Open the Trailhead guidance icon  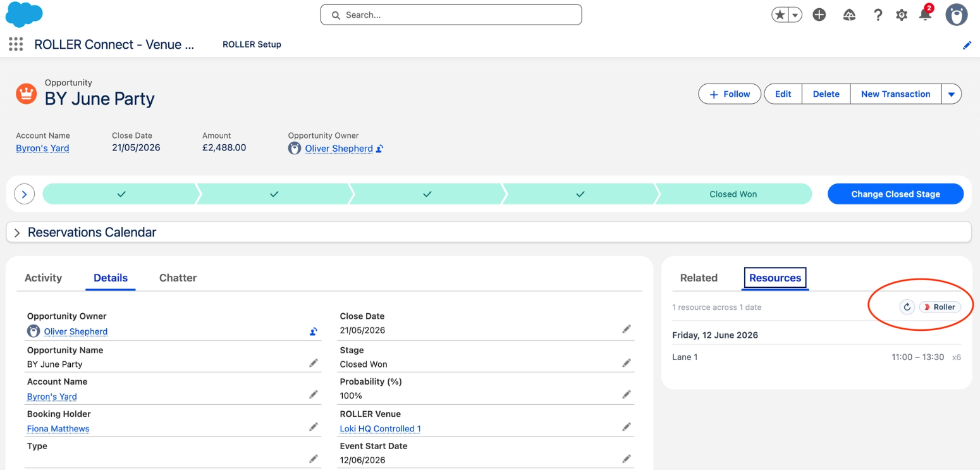849,15
